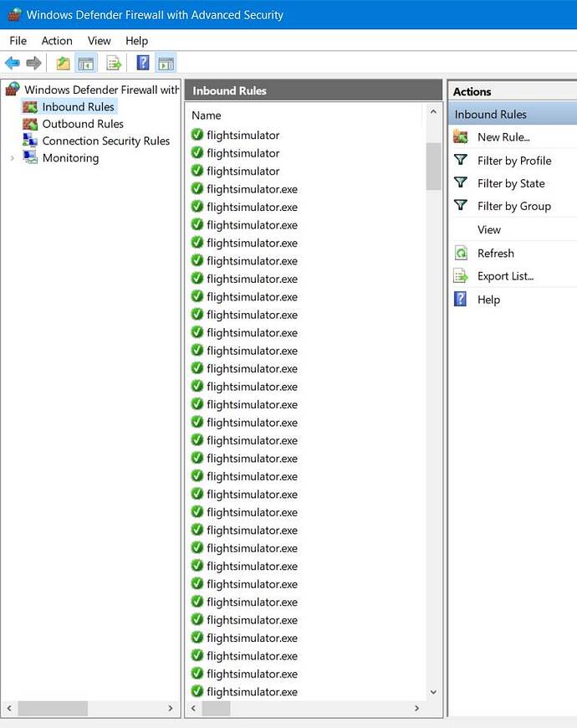Open the View menu in menu bar

pos(100,41)
